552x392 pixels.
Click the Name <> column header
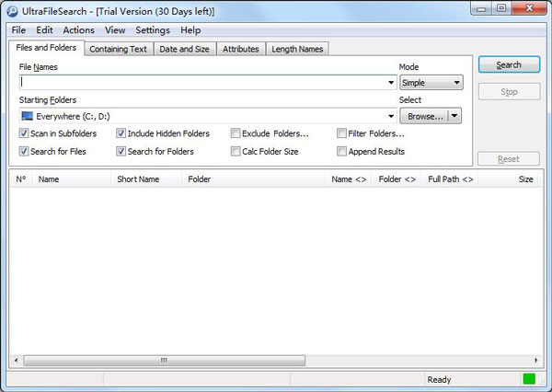(x=348, y=179)
